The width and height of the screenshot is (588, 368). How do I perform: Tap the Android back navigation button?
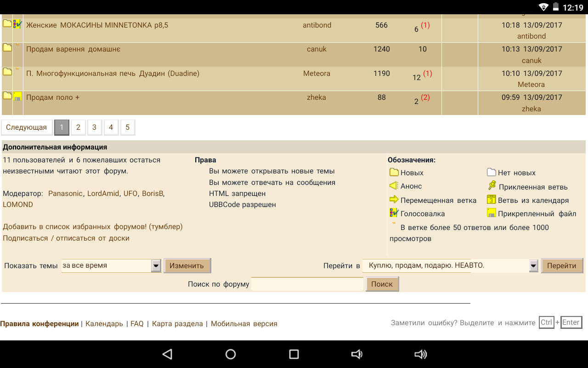click(x=168, y=354)
